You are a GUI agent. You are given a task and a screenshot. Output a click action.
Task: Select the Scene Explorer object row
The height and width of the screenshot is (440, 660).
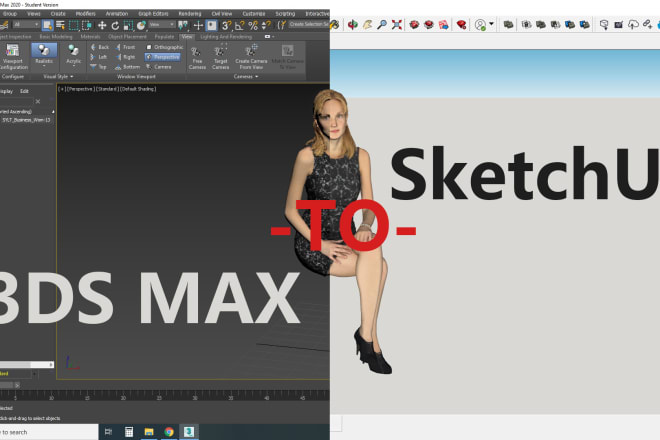tap(26, 120)
